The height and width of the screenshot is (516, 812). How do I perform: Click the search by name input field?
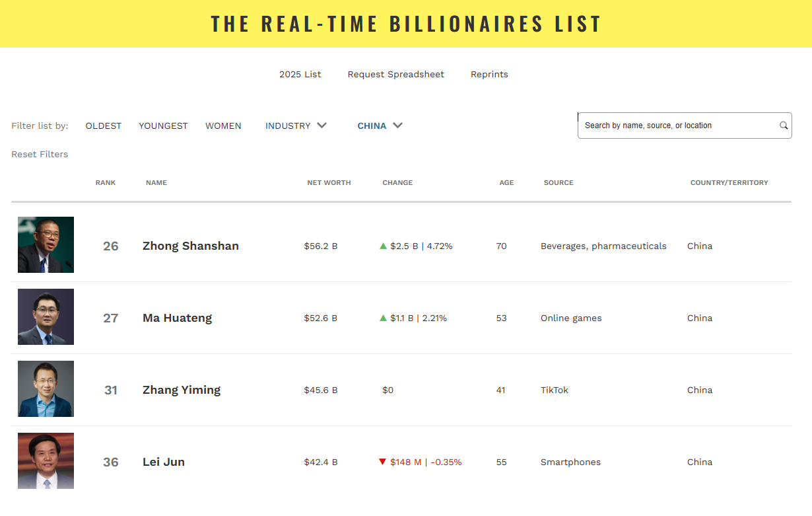677,126
